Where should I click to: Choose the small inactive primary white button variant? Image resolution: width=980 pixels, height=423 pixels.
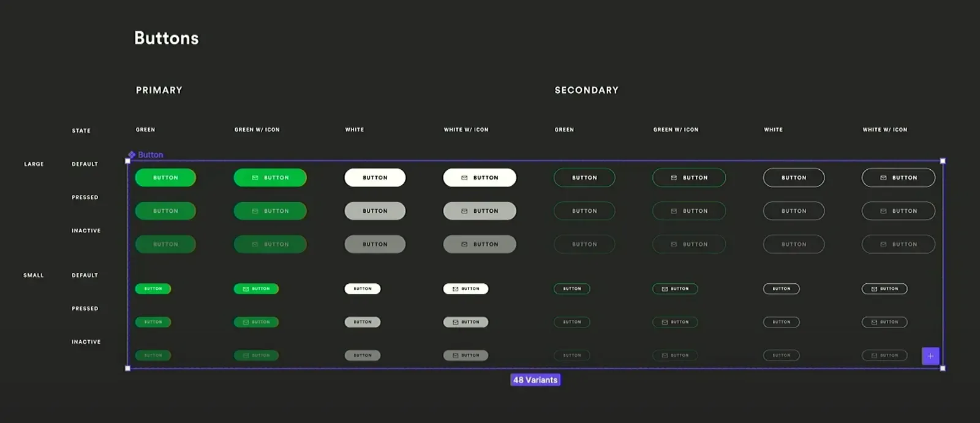pos(363,356)
